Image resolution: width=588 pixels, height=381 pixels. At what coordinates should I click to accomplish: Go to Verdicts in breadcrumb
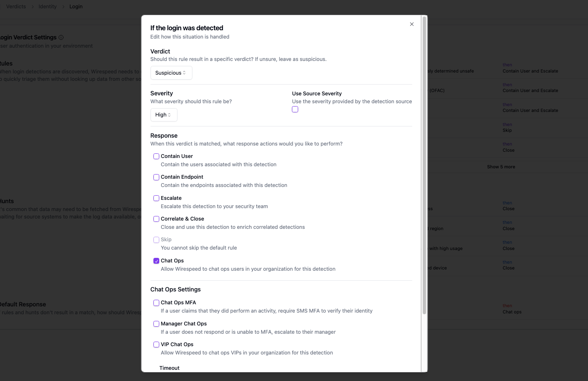click(x=16, y=7)
